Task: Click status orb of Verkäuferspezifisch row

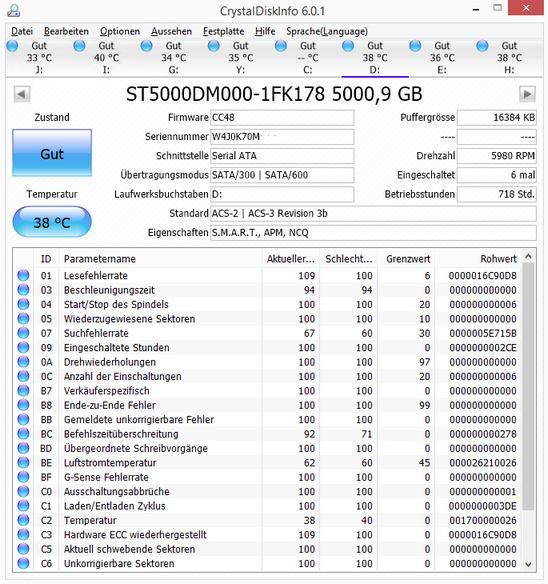Action: coord(23,391)
